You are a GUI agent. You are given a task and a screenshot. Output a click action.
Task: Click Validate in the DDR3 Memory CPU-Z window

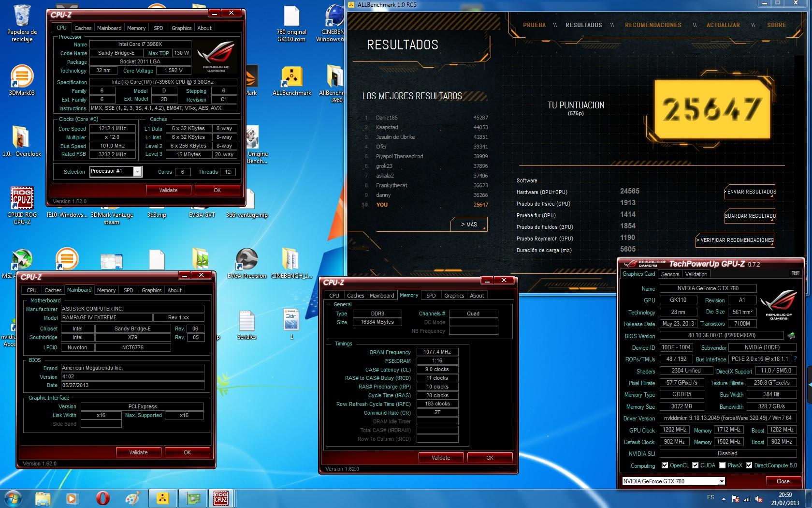440,458
